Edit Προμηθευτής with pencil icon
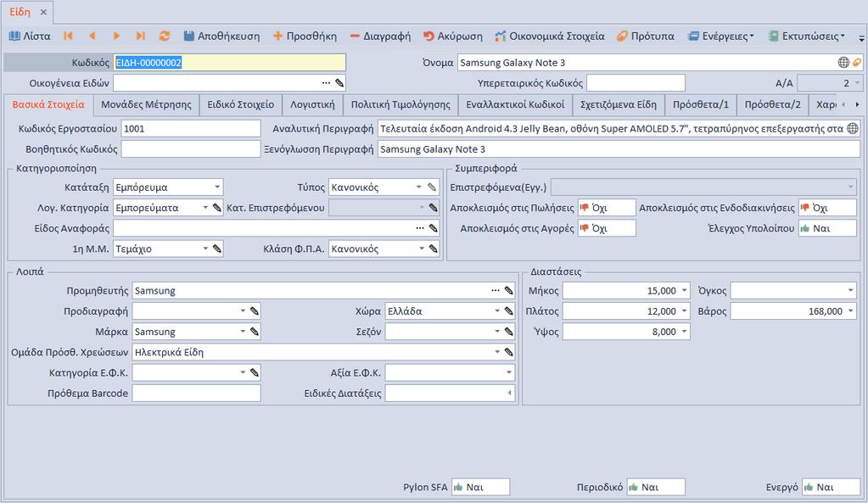The image size is (868, 503). tap(509, 290)
